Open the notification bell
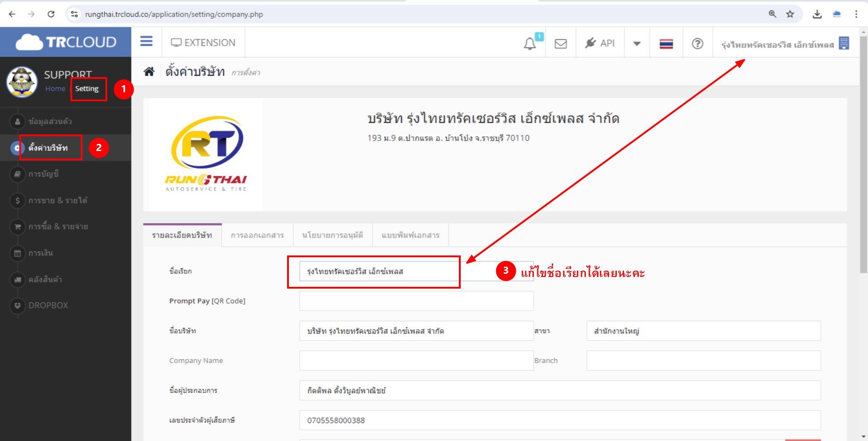The height and width of the screenshot is (441, 868). [x=530, y=43]
